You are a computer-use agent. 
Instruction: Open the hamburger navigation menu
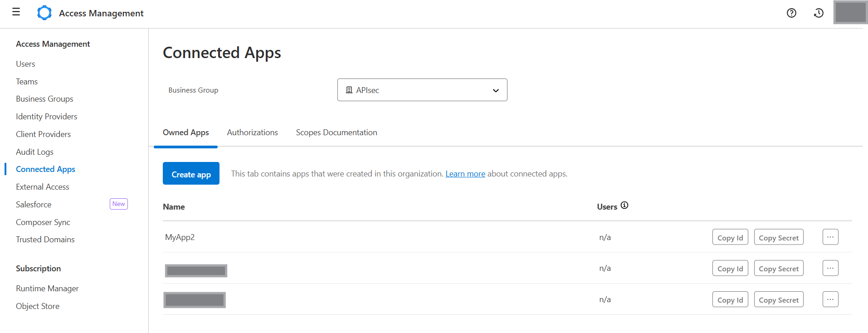(16, 12)
